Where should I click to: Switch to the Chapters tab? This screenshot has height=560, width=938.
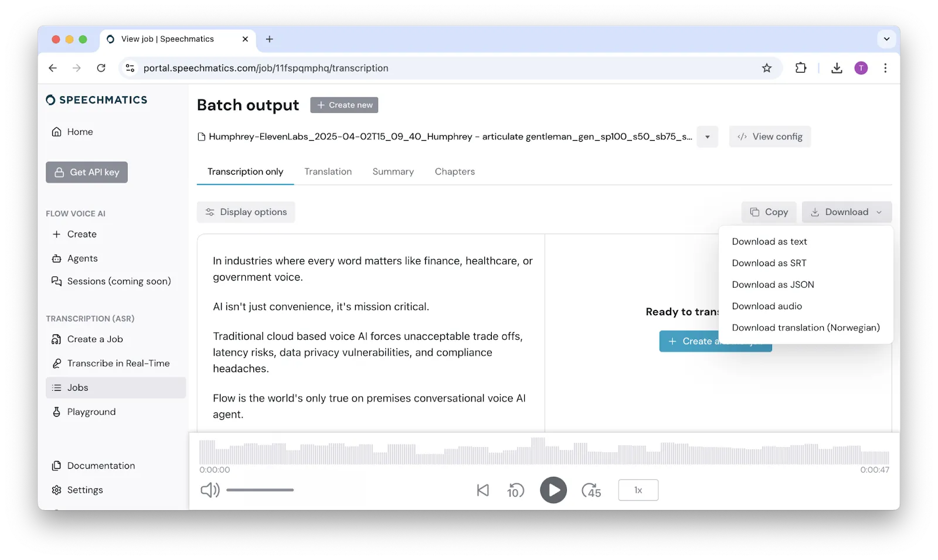click(x=454, y=172)
